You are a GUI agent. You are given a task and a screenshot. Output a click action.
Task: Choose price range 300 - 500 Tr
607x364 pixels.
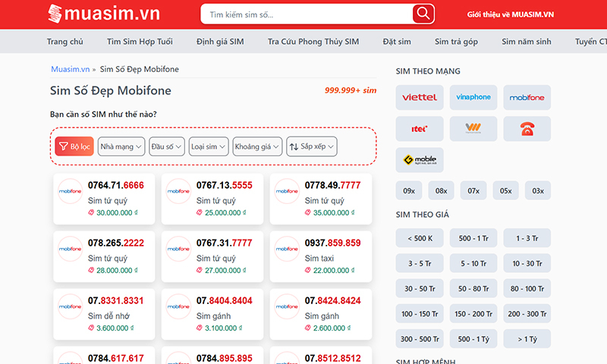(x=420, y=339)
